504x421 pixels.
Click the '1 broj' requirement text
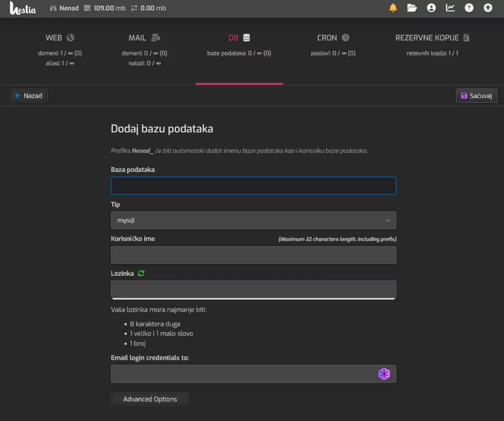point(138,344)
